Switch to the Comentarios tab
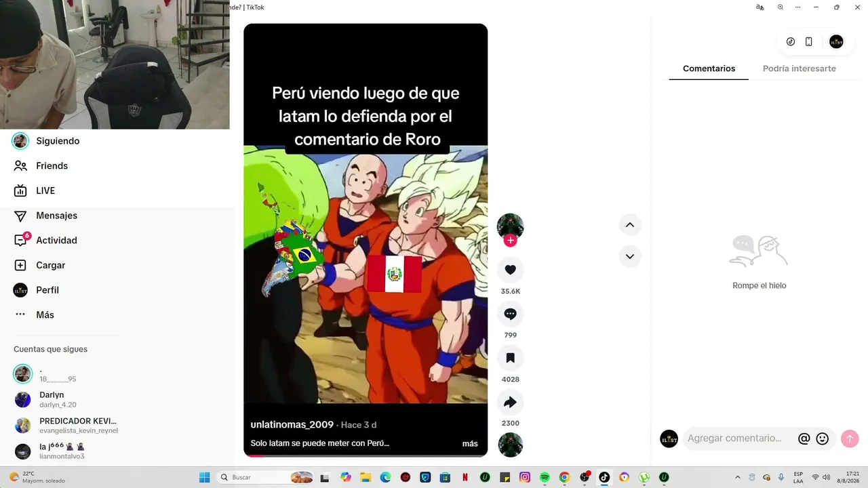Viewport: 868px width, 488px height. pyautogui.click(x=709, y=68)
